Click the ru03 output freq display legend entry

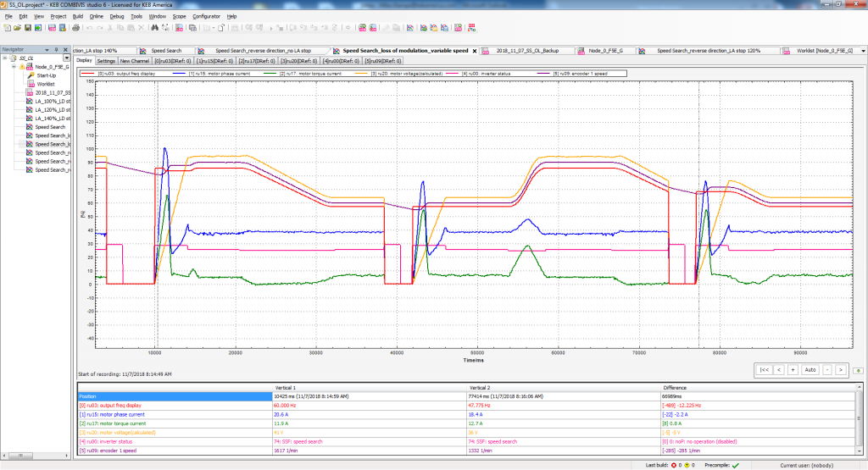(119, 74)
